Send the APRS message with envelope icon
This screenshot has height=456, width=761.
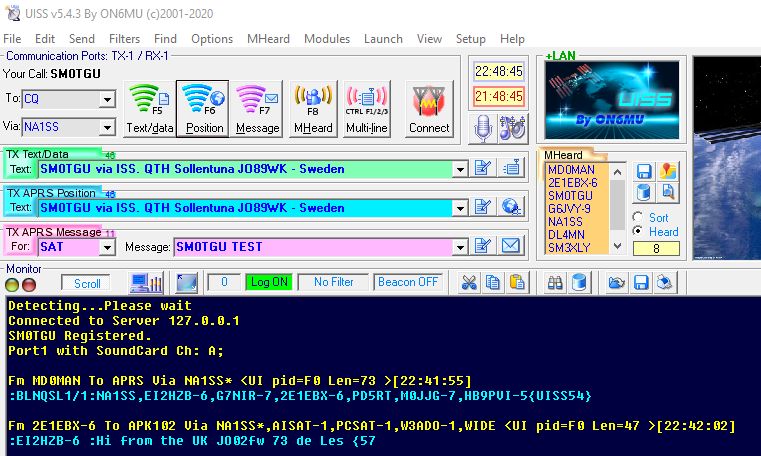pyautogui.click(x=511, y=246)
